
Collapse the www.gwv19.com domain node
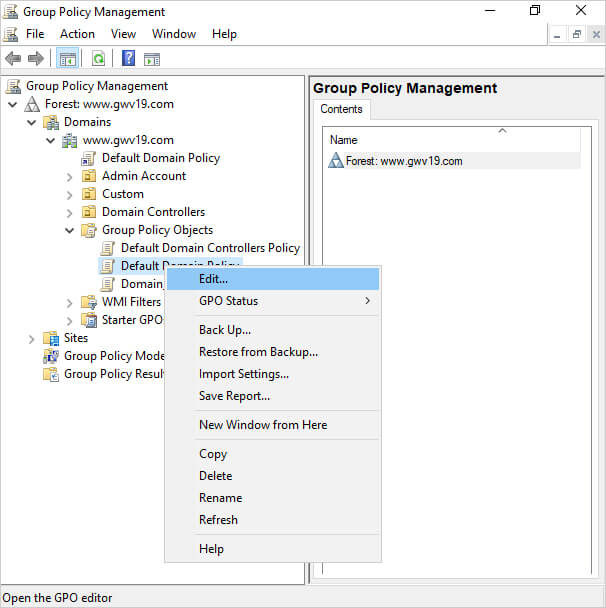[x=50, y=140]
